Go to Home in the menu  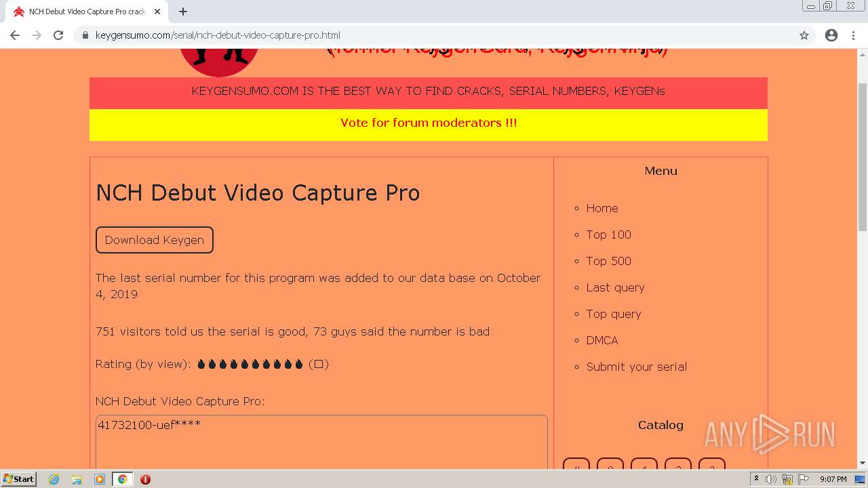[602, 208]
